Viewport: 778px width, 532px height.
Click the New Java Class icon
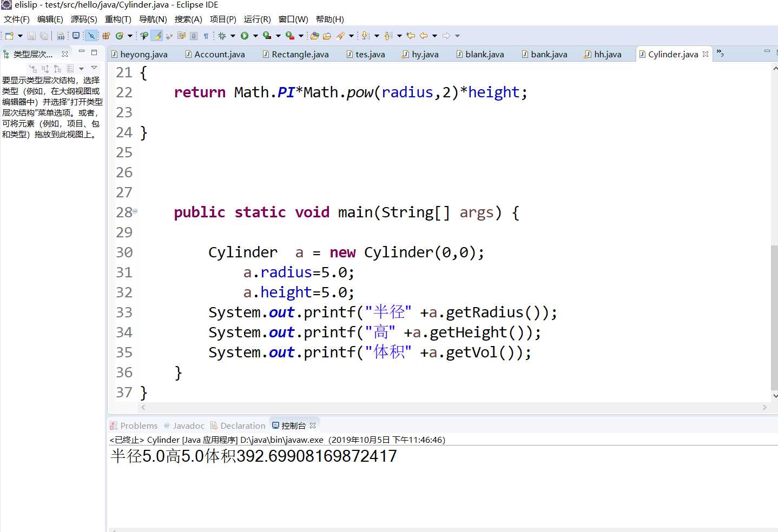pyautogui.click(x=119, y=36)
